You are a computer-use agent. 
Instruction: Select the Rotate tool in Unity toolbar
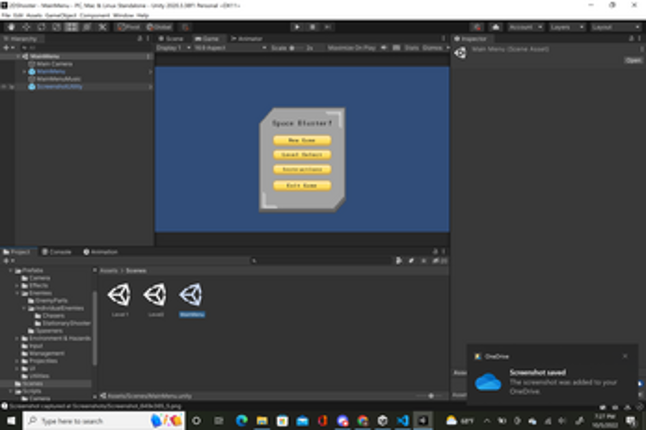point(42,27)
